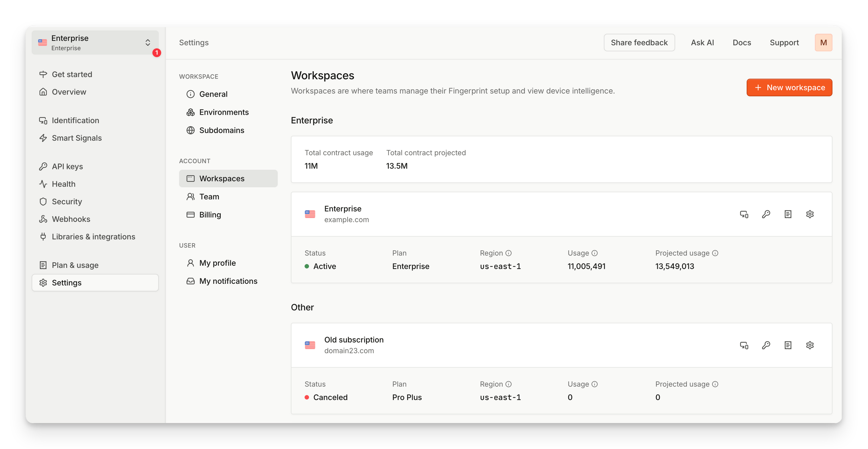868x449 pixels.
Task: Open Smart Signals section
Action: pos(95,138)
